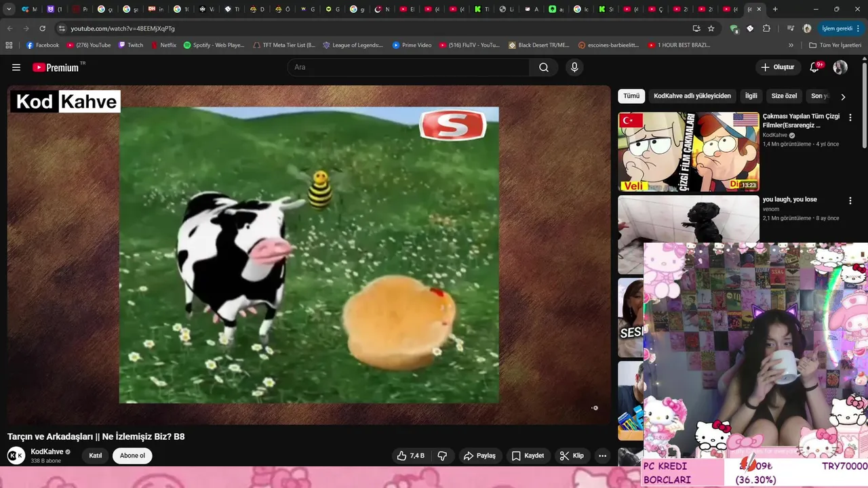Image resolution: width=868 pixels, height=488 pixels.
Task: Select the Tümü filter chip
Action: point(631,96)
